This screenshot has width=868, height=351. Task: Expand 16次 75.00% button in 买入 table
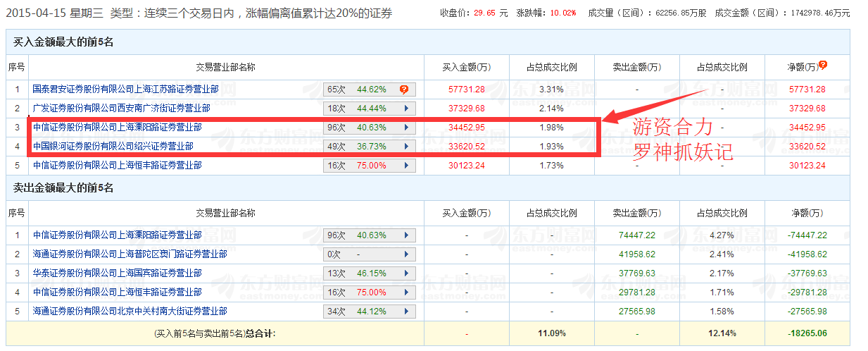click(369, 166)
